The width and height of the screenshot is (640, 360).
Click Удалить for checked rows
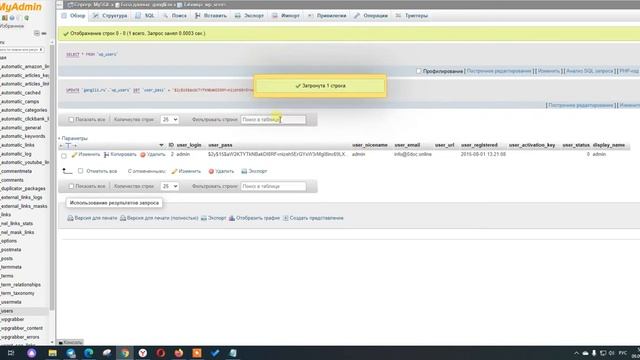221,171
